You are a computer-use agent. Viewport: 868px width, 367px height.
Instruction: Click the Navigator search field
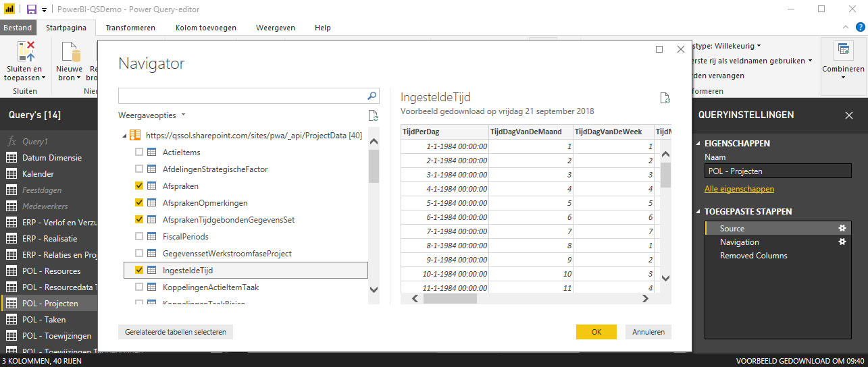click(x=242, y=96)
